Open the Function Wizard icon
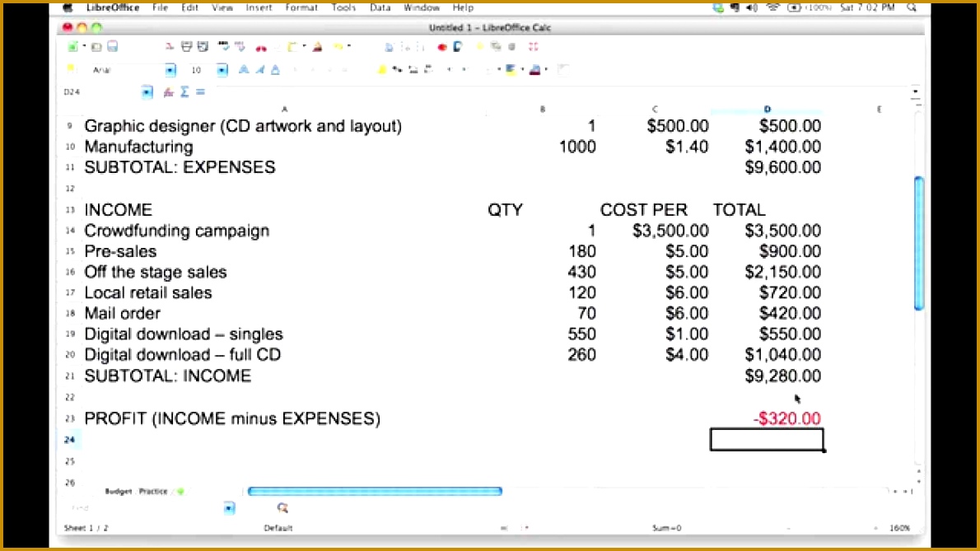This screenshot has height=551, width=980. [168, 92]
